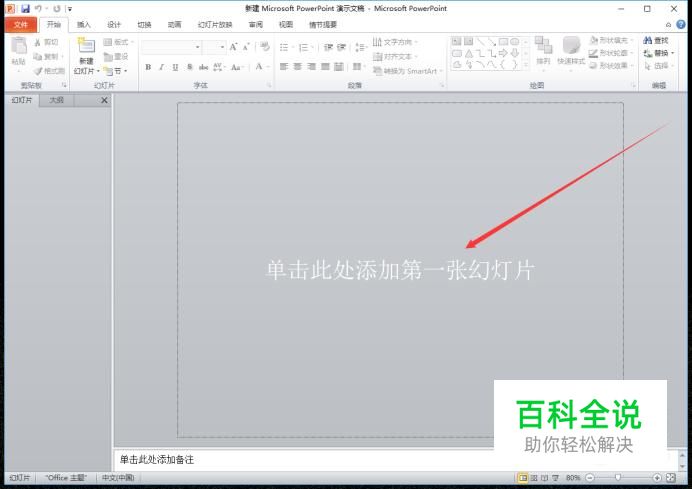Click the 排列 (Arrange) icon
Image resolution: width=692 pixels, height=489 pixels.
[x=543, y=46]
